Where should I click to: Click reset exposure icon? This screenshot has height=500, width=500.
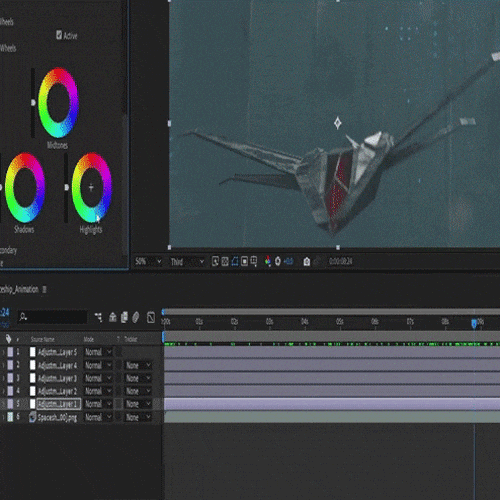pos(278,262)
